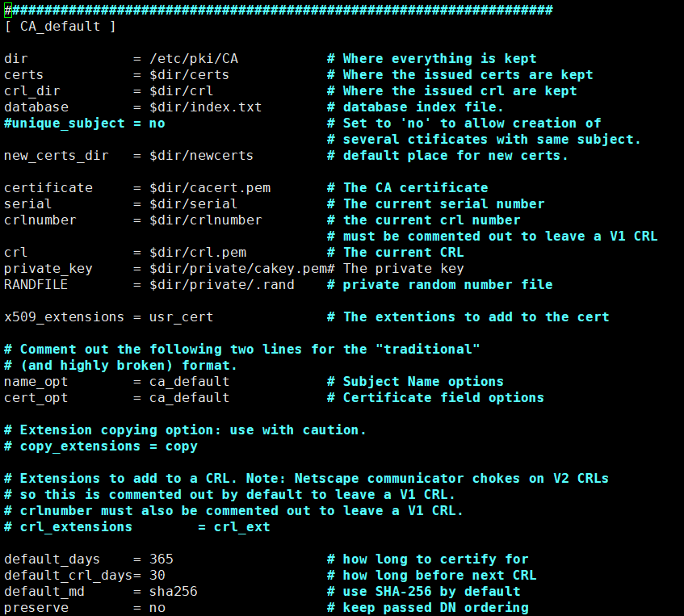Click the name_opt option key

click(36, 382)
